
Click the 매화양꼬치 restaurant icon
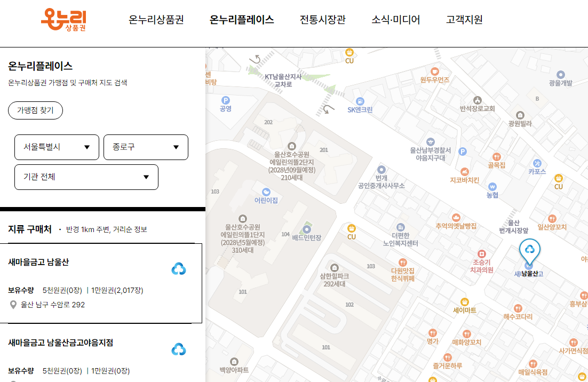point(467,333)
